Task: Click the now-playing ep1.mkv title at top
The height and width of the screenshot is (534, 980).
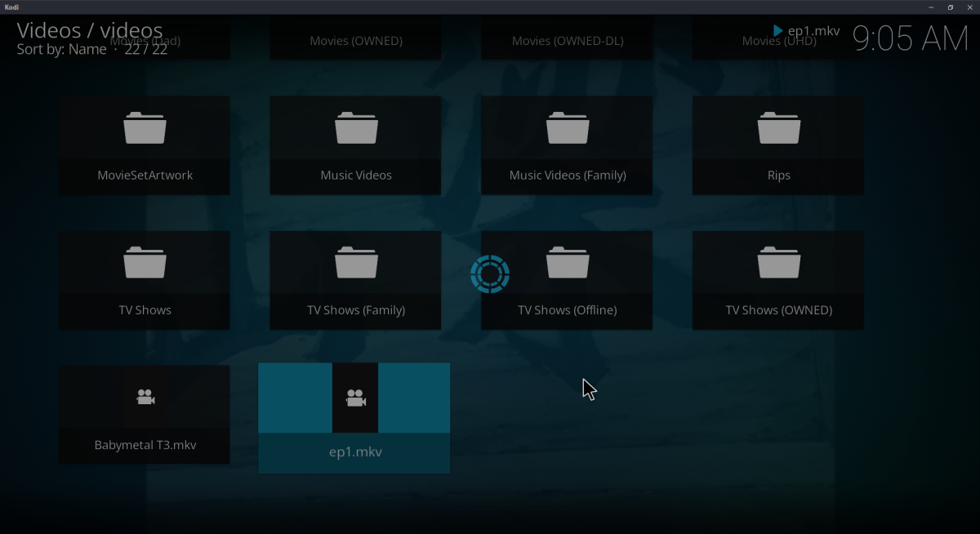Action: [813, 31]
